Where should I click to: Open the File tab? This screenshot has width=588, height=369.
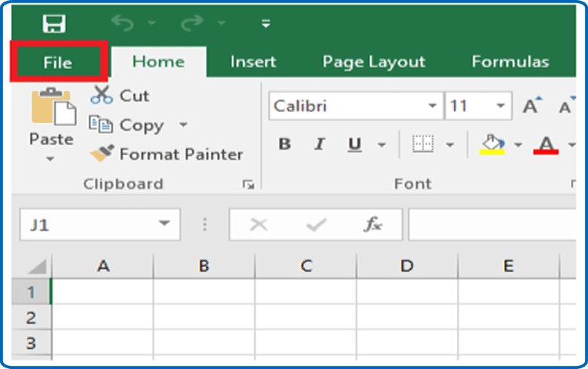(x=57, y=63)
